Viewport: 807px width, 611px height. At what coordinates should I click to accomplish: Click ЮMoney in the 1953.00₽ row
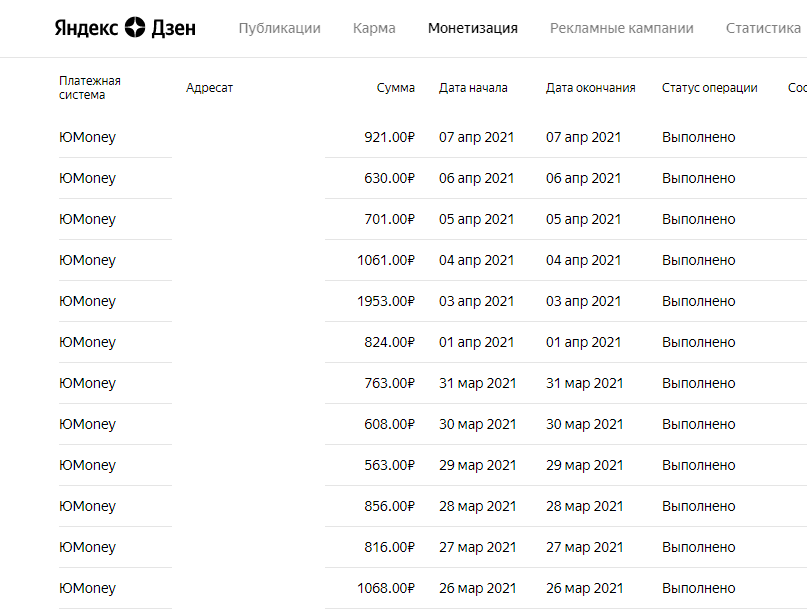tap(87, 301)
